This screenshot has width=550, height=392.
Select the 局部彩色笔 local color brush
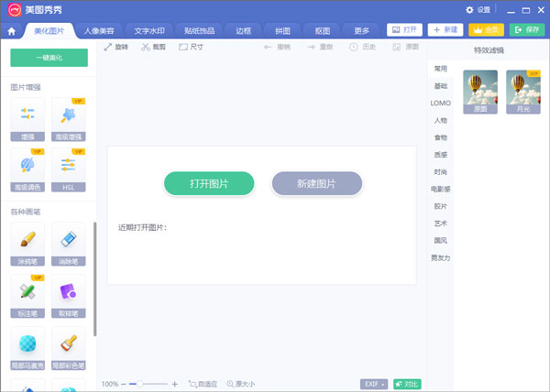pyautogui.click(x=69, y=349)
